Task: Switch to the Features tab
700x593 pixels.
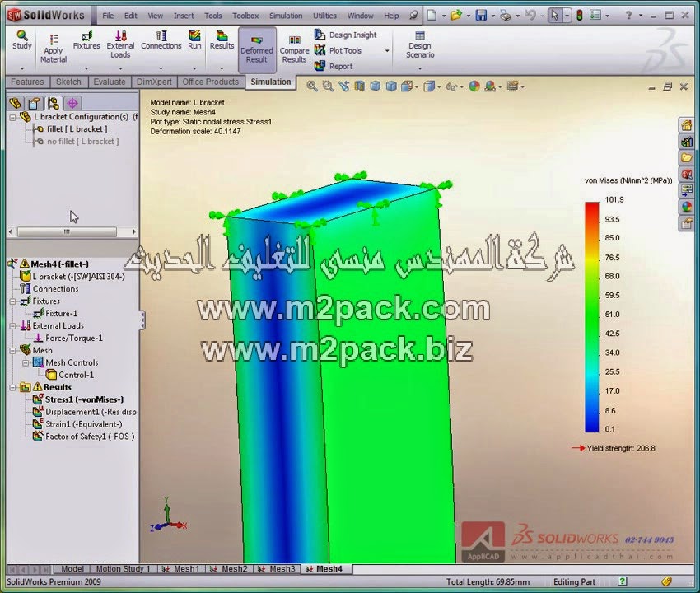Action: (x=27, y=82)
